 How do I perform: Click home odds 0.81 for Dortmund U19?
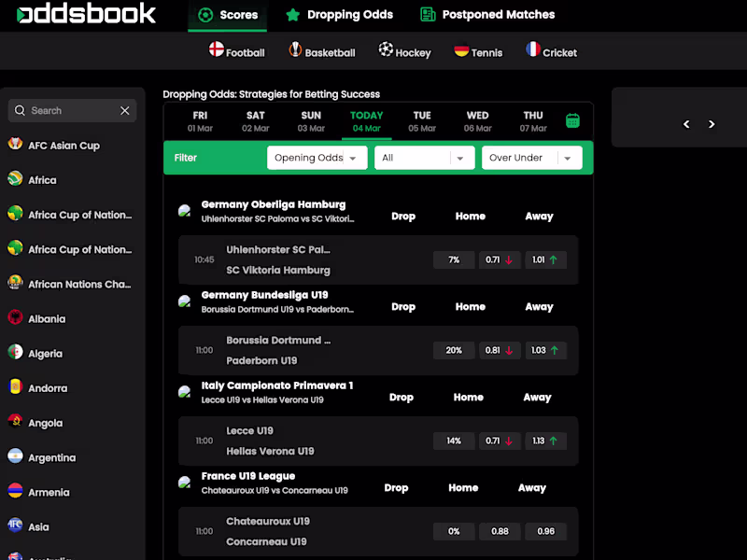tap(500, 351)
